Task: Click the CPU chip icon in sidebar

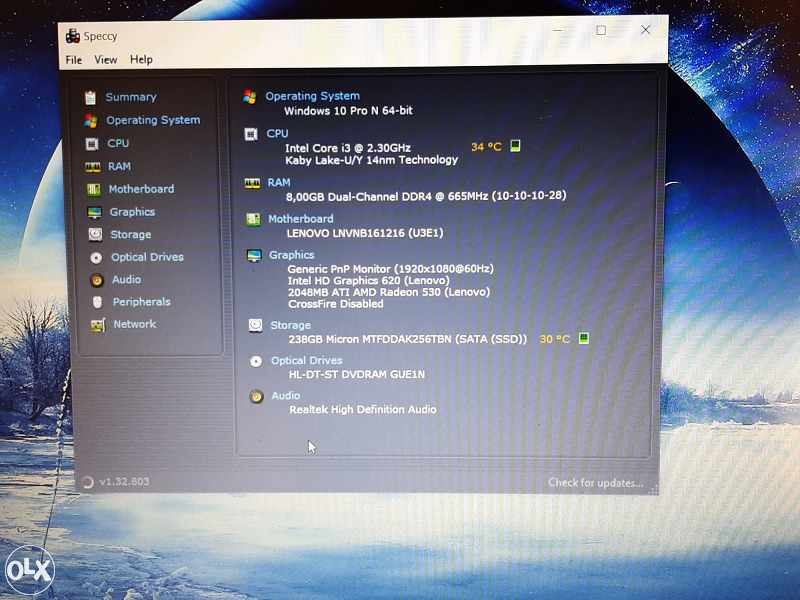Action: pos(92,144)
